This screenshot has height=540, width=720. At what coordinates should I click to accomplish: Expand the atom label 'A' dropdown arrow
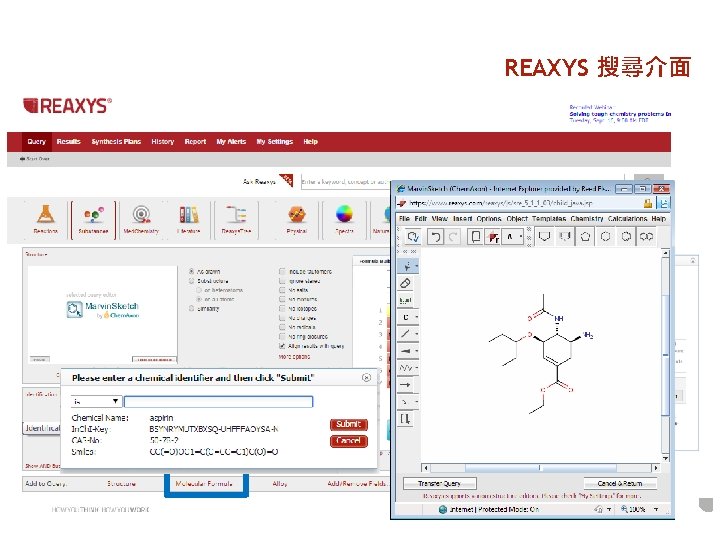tap(521, 236)
